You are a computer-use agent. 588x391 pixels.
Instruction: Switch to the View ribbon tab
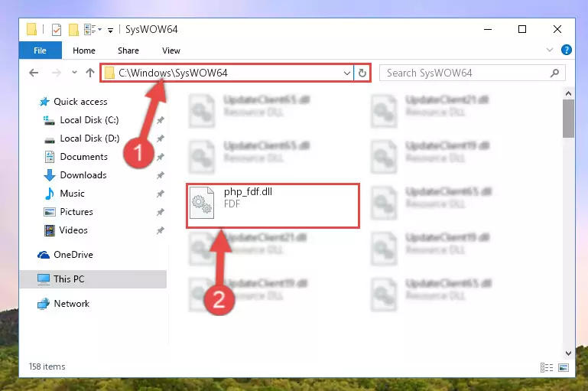171,51
